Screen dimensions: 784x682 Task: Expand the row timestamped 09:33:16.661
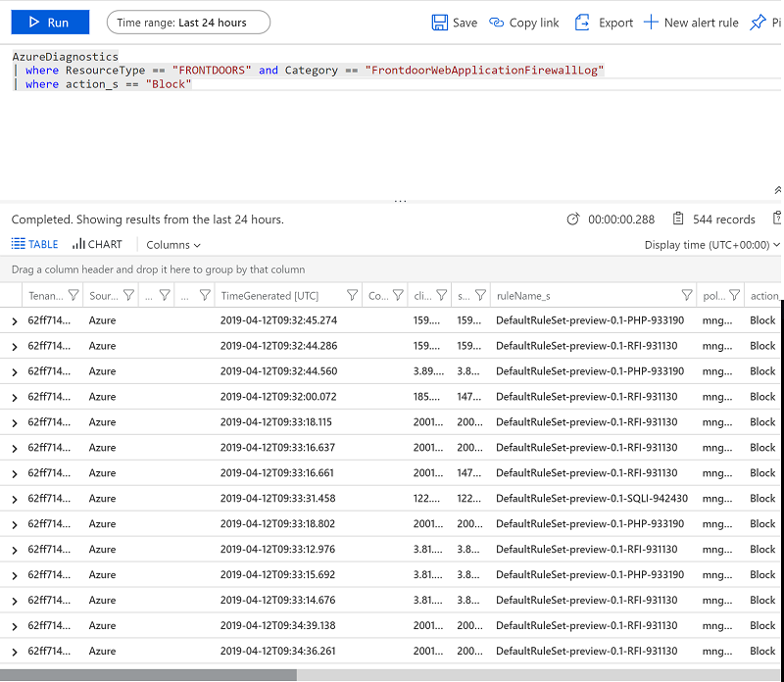15,474
